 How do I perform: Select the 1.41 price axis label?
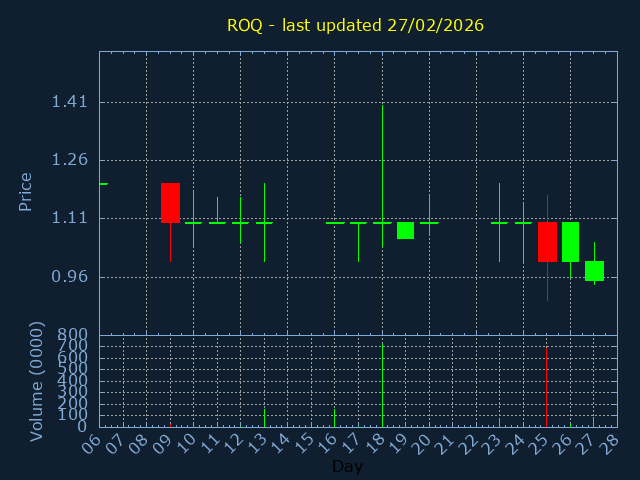tap(69, 102)
